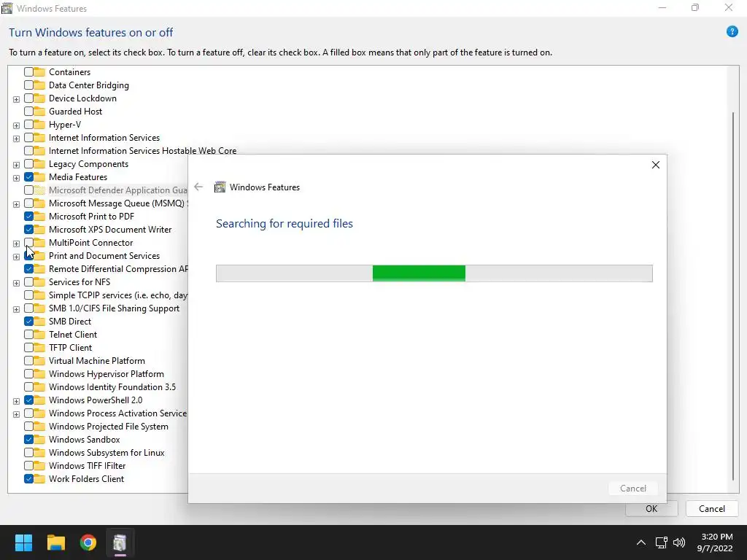Screen dimensions: 747x560
Task: Click the Windows Features icon in dialog header
Action: tap(220, 187)
